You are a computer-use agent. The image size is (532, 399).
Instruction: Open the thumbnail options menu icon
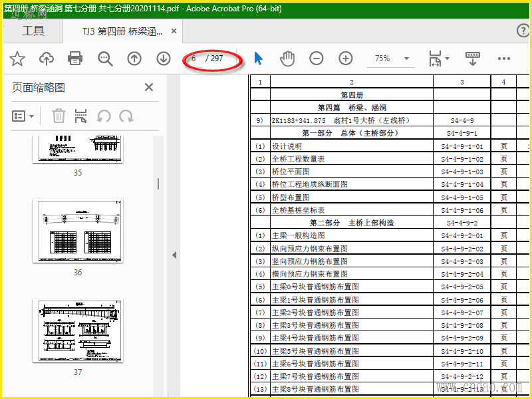(23, 116)
